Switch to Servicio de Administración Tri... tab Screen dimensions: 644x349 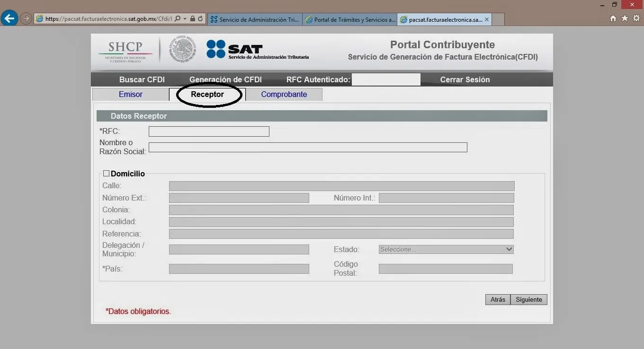255,19
